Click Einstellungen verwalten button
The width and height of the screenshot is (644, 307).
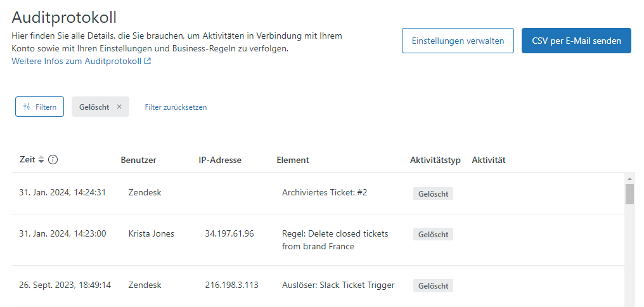458,41
